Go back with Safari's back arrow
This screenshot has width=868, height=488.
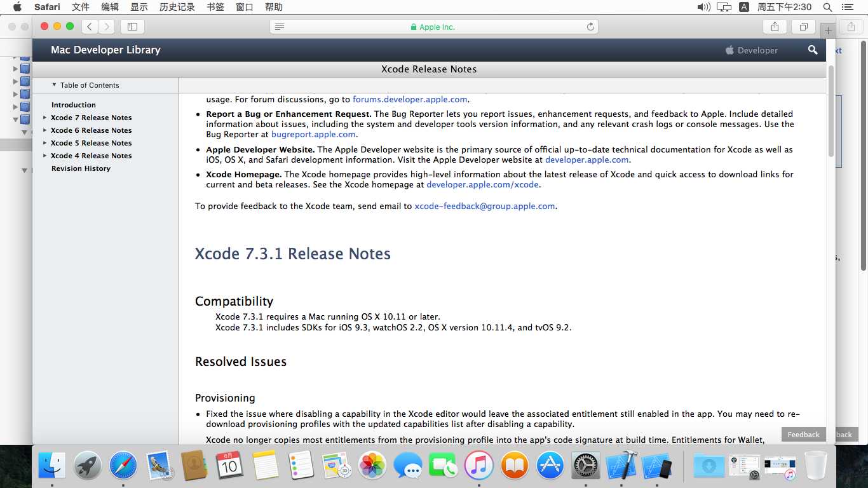point(90,27)
